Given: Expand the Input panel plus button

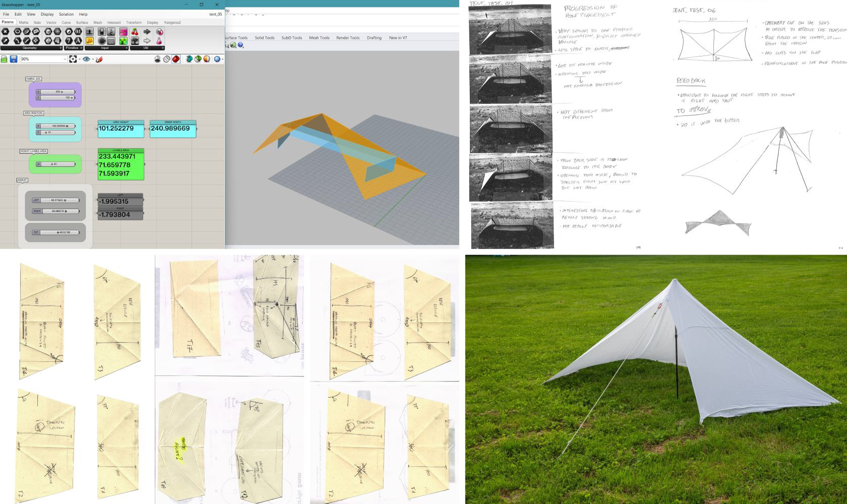Looking at the screenshot, I should click(127, 48).
